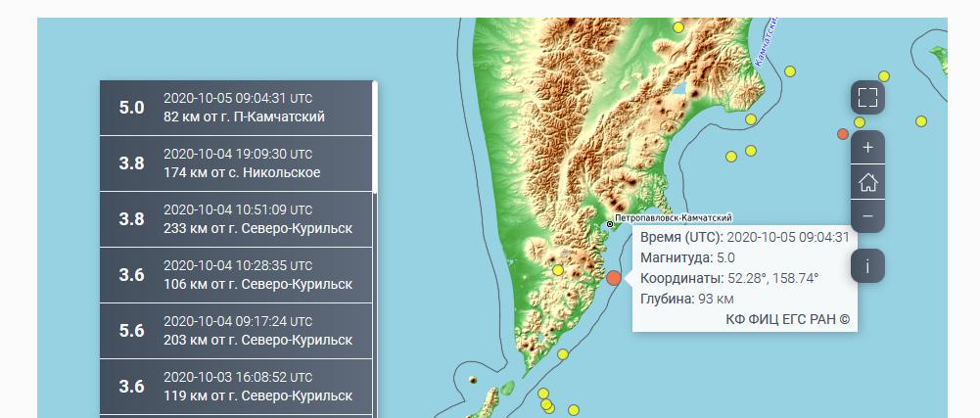Toggle fullscreen map view
This screenshot has width=980, height=418.
pos(867,97)
